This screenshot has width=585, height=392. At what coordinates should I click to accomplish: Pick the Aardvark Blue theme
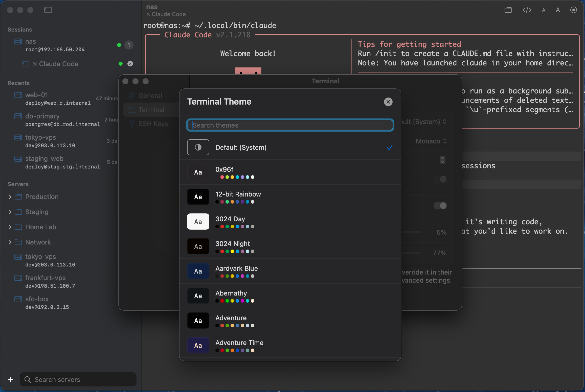pos(290,271)
